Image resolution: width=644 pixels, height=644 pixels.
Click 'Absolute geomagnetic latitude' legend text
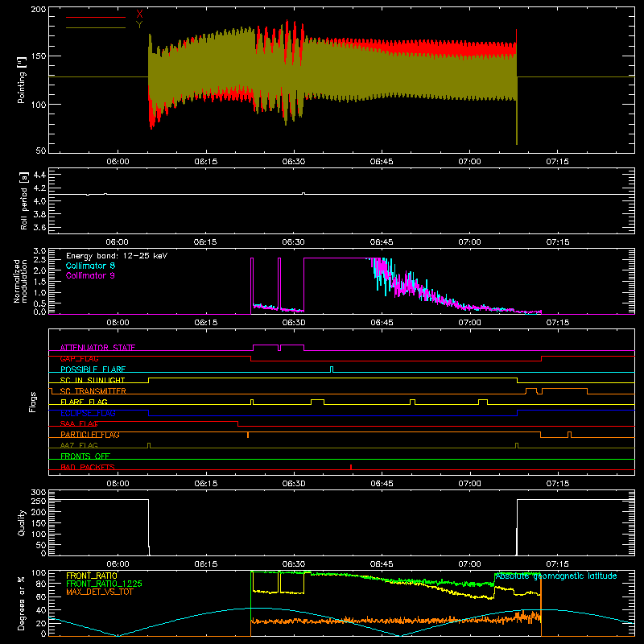(556, 576)
